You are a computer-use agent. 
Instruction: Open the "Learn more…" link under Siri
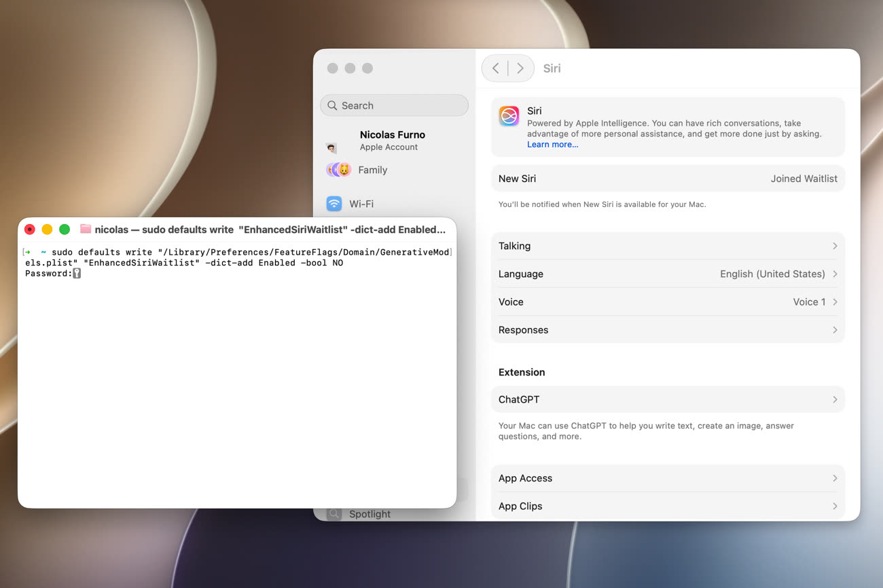pyautogui.click(x=553, y=145)
